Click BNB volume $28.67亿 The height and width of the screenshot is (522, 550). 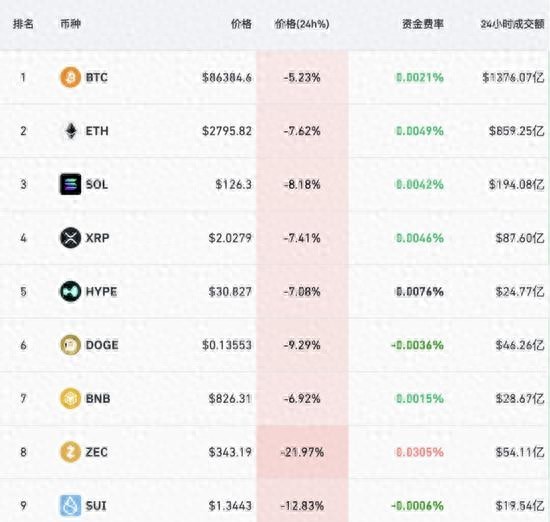pyautogui.click(x=520, y=399)
